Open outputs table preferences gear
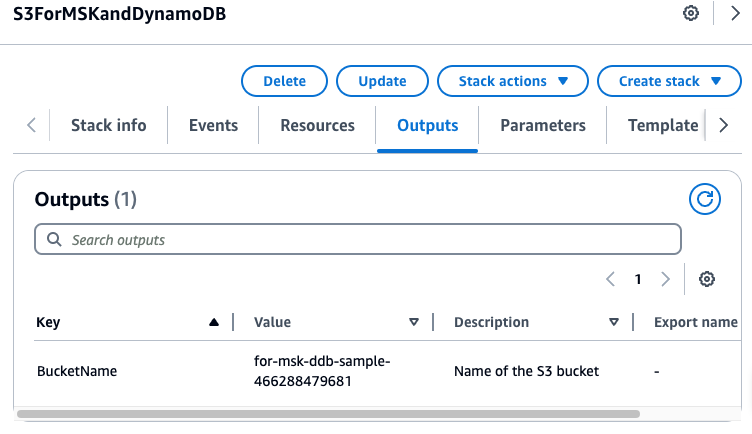 (707, 279)
